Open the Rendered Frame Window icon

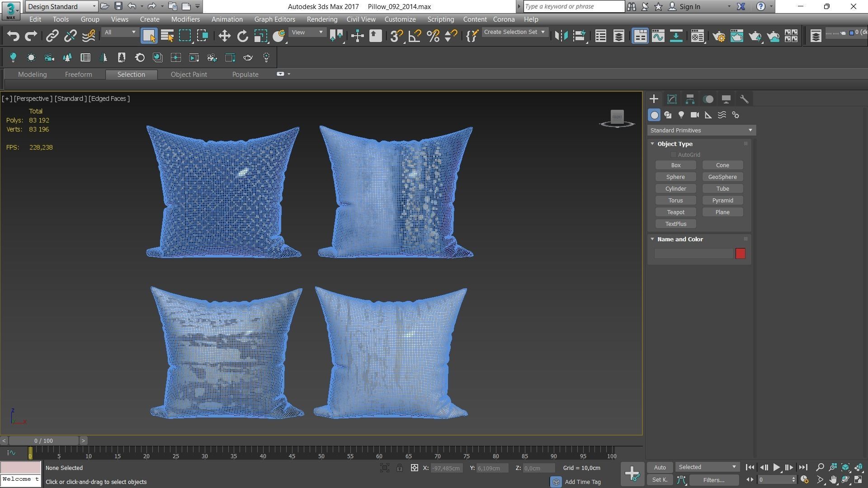point(737,36)
